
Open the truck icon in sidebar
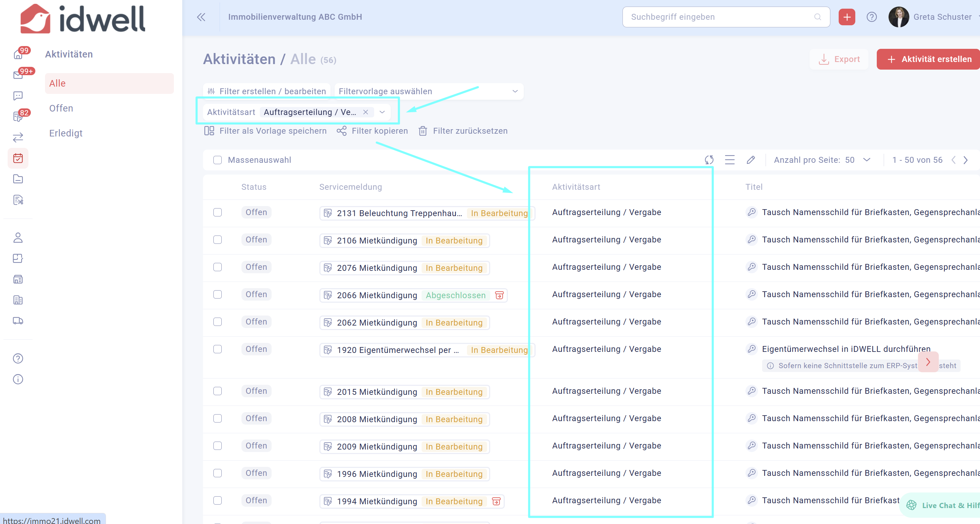(18, 321)
